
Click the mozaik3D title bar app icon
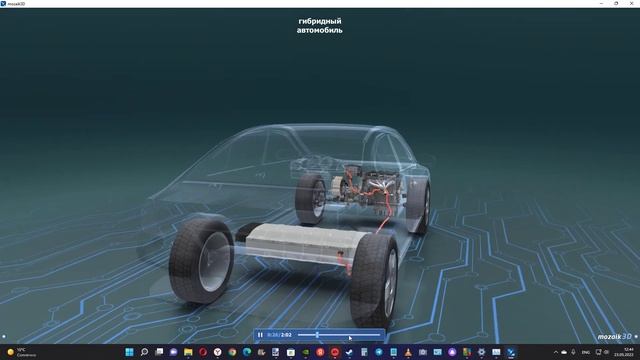pyautogui.click(x=3, y=3)
